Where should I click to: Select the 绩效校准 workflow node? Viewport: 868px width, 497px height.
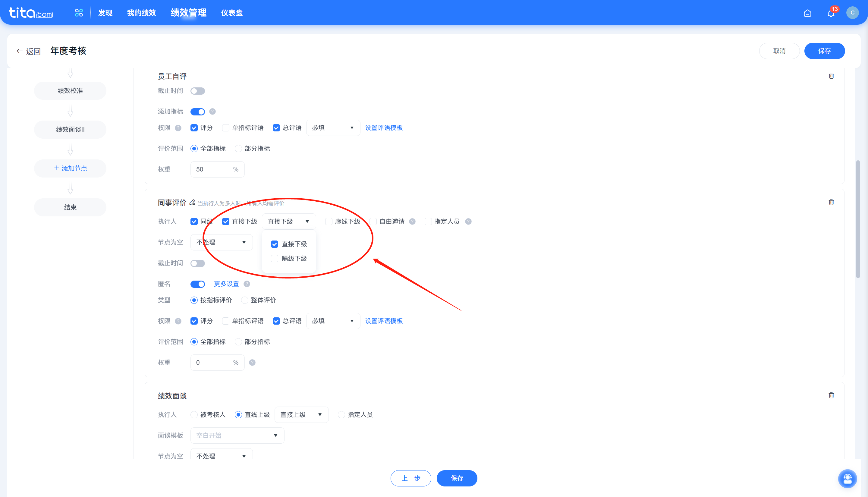(70, 91)
